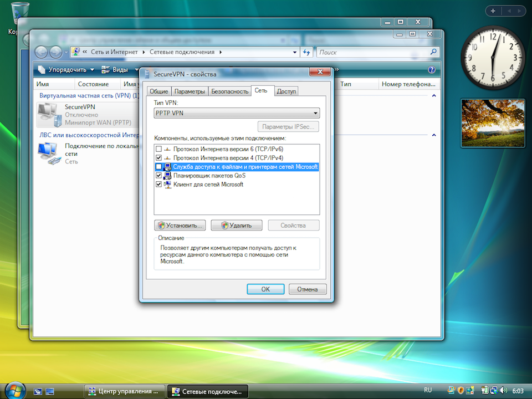Click the Сеть и Интернет breadcrumb

[114, 52]
